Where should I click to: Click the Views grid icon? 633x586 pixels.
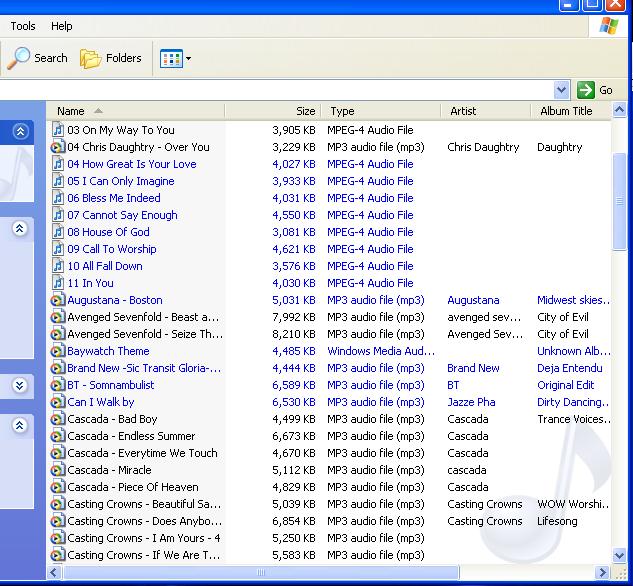(x=172, y=59)
